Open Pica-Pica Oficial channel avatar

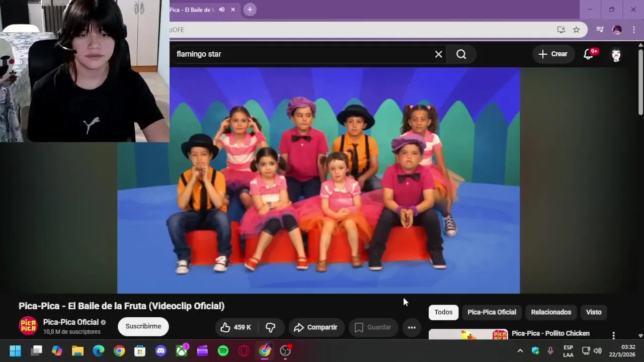tap(28, 326)
